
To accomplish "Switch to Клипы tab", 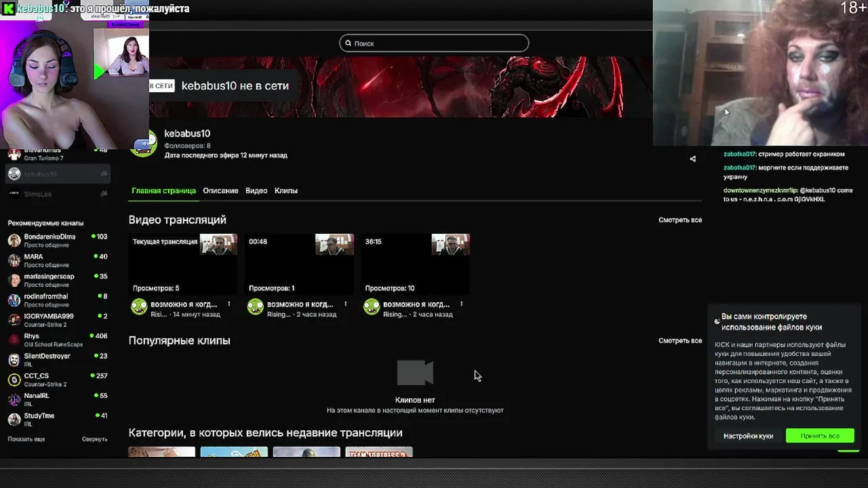I will (286, 190).
